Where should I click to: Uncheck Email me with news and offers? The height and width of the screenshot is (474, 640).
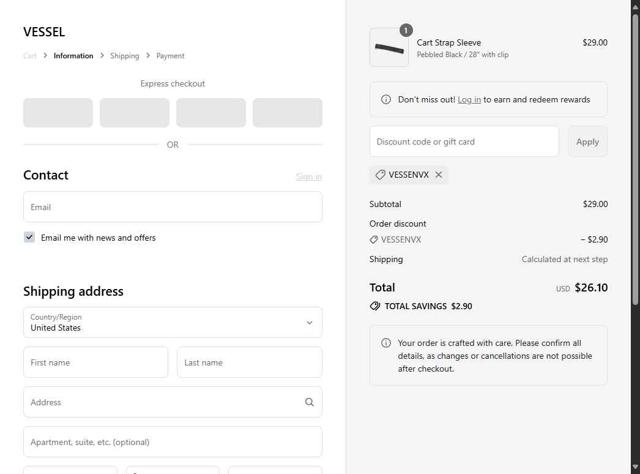click(x=29, y=237)
